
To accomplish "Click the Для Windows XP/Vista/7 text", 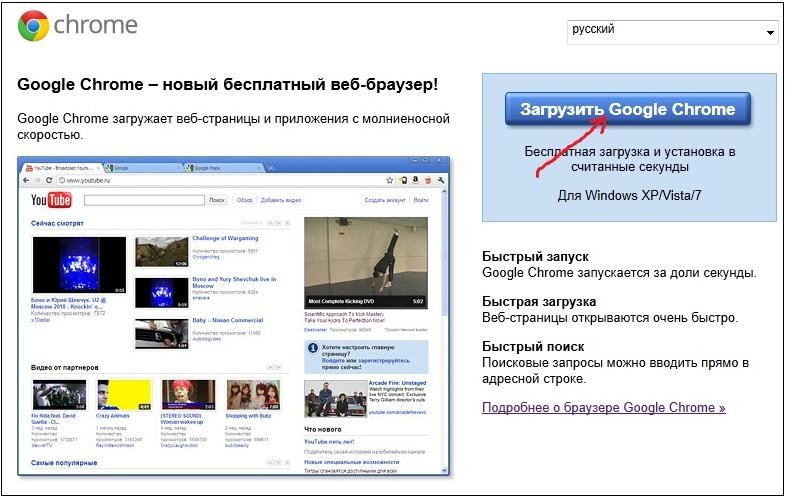I will click(629, 195).
